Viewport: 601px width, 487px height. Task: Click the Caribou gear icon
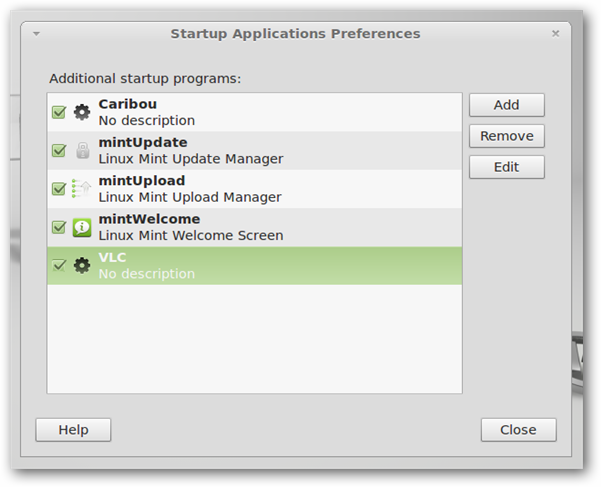pyautogui.click(x=82, y=112)
